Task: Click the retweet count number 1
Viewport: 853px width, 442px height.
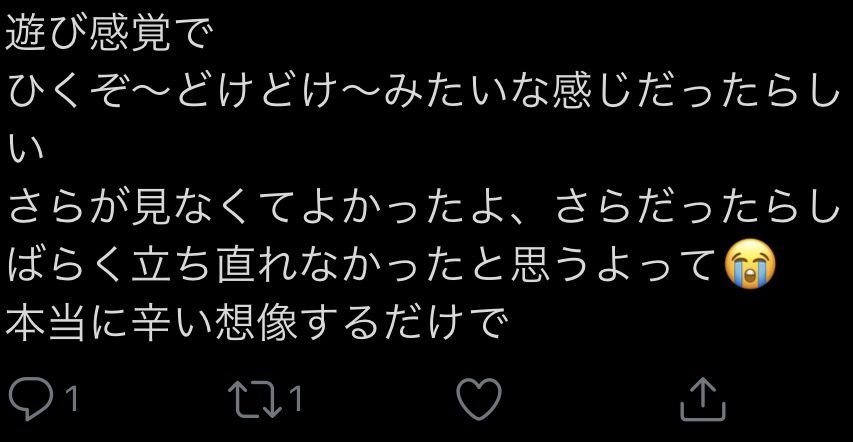Action: pos(295,400)
